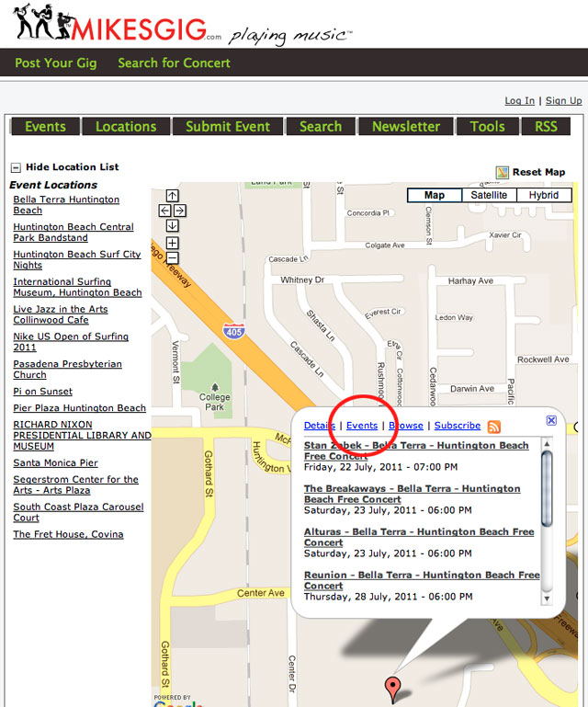This screenshot has height=707, width=588.
Task: Switch the map to Satellite view
Action: [489, 195]
